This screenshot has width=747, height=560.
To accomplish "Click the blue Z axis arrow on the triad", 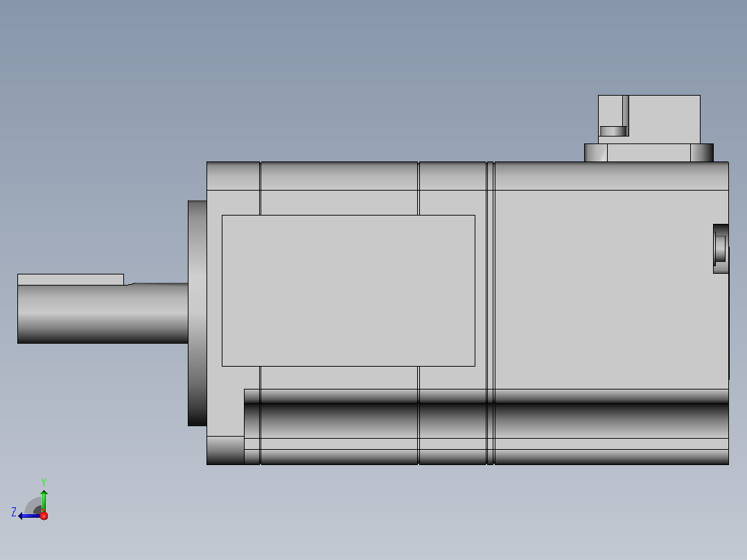I will click(29, 516).
